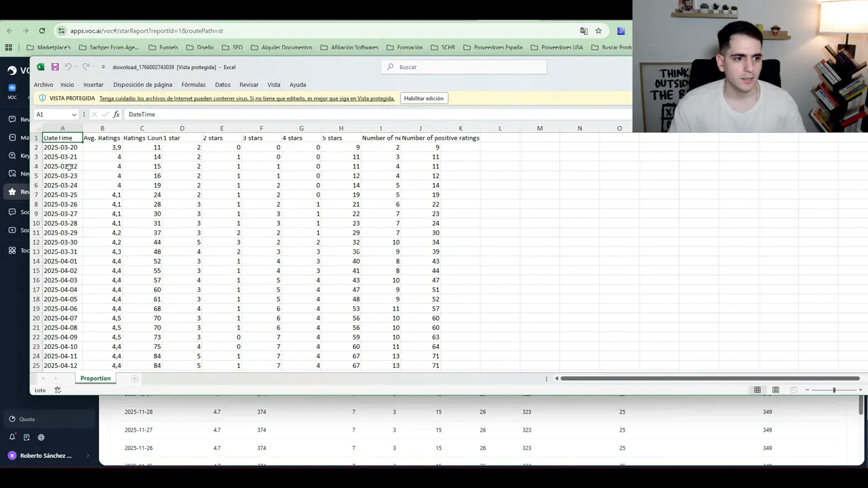Undo the last action
868x488 pixels.
[68, 67]
